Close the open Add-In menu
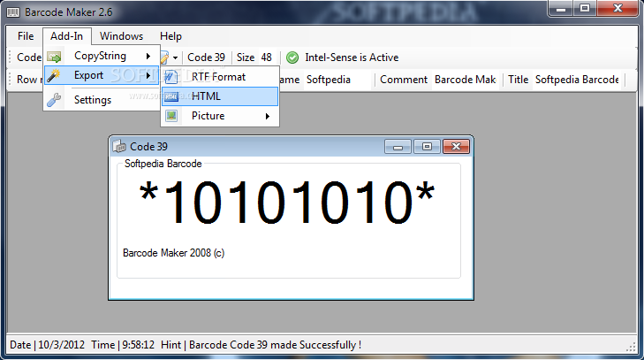 66,36
